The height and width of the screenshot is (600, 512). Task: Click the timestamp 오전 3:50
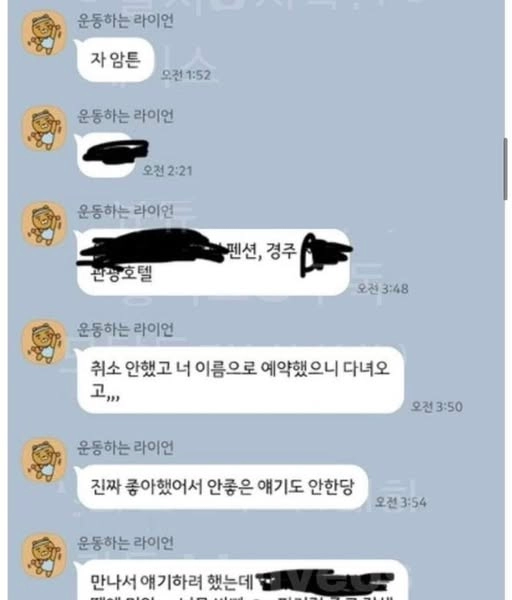click(437, 406)
